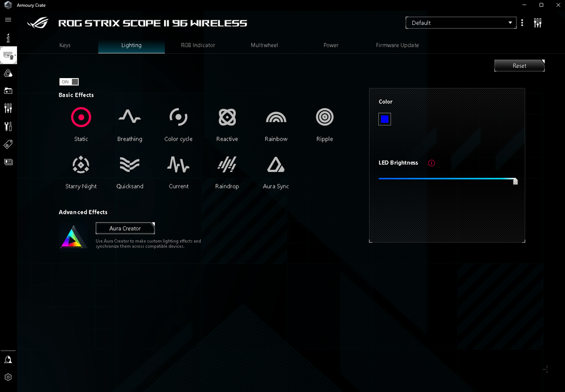This screenshot has width=565, height=392.
Task: Click the Armoury Crate title bar icon
Action: point(8,5)
